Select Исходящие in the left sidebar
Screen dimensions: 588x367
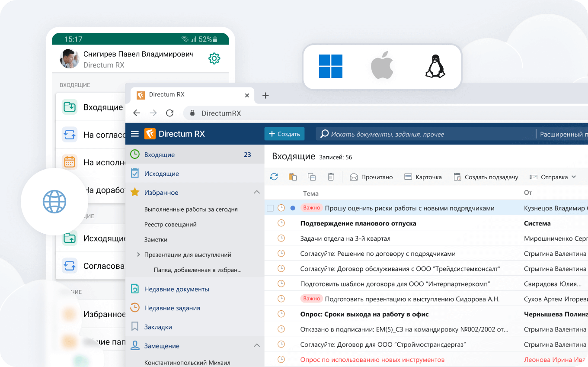161,174
